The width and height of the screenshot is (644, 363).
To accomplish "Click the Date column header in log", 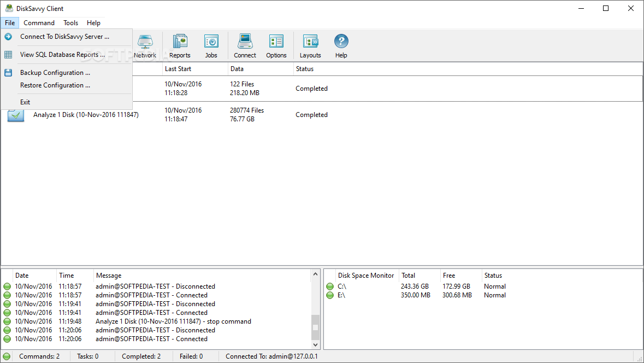I will coord(34,276).
